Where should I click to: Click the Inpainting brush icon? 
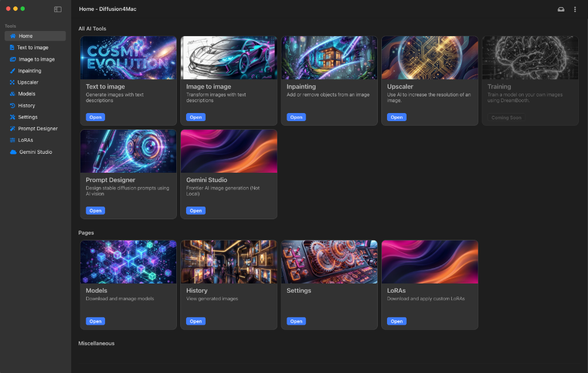[13, 71]
